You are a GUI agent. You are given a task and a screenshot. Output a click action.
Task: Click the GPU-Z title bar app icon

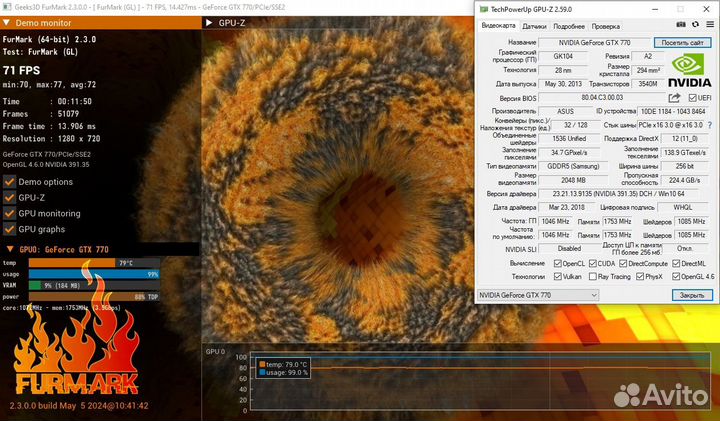point(484,9)
